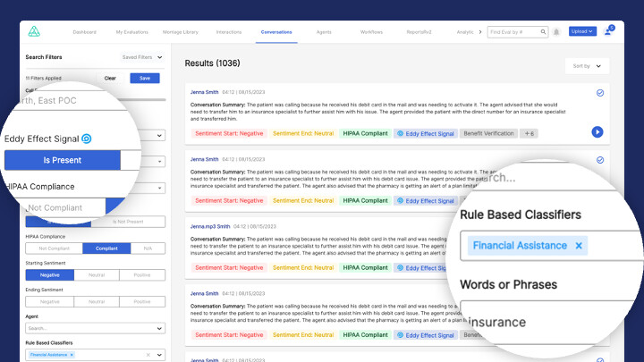Click the search magnifier in Find Eval box
This screenshot has height=362, width=644.
pyautogui.click(x=543, y=31)
